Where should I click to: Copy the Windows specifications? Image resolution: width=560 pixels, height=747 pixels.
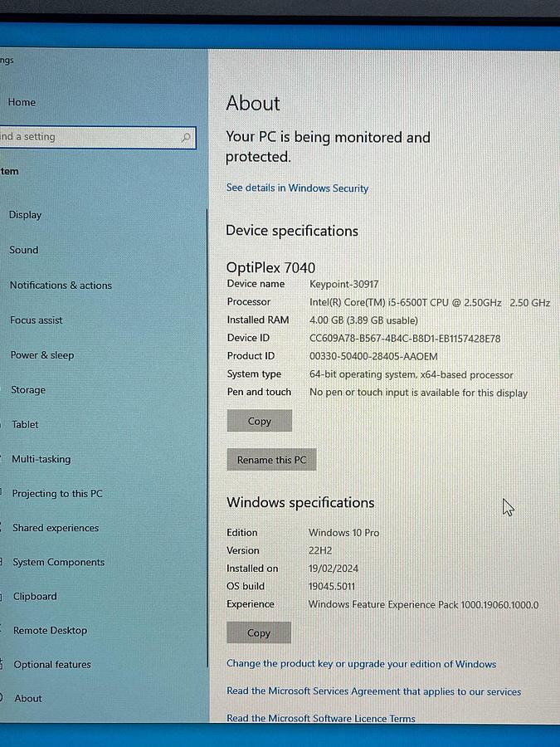259,633
